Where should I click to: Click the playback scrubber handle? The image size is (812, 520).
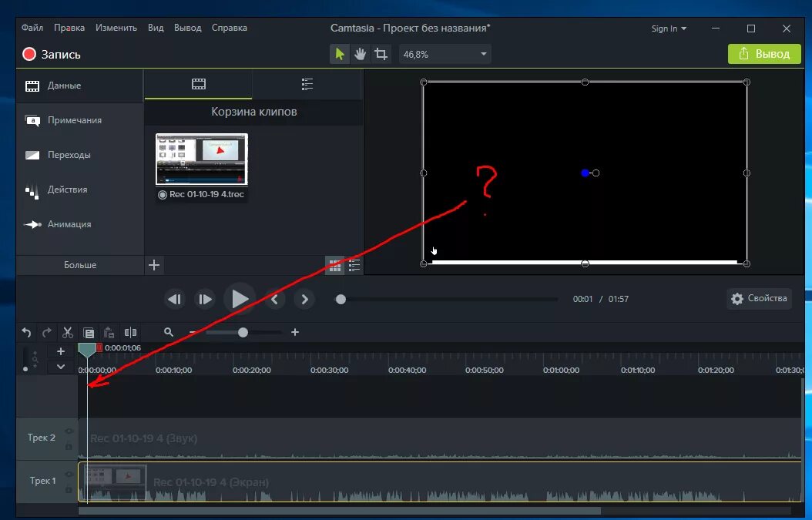point(341,300)
